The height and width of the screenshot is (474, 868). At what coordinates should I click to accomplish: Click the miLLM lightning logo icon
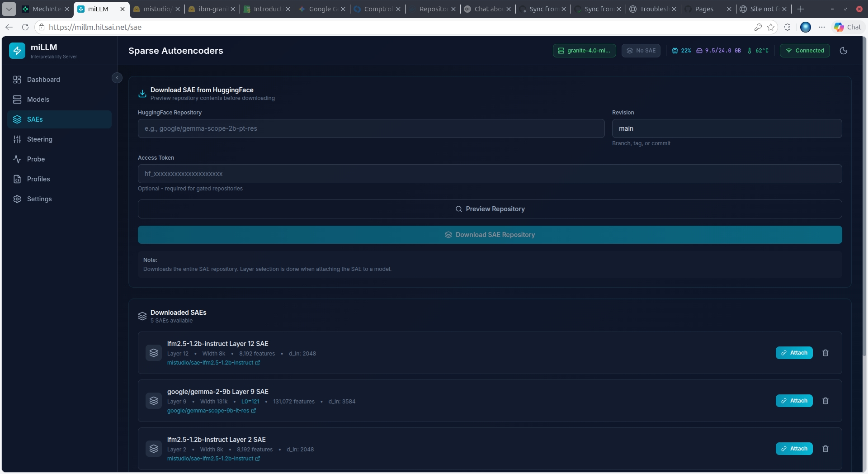click(17, 51)
